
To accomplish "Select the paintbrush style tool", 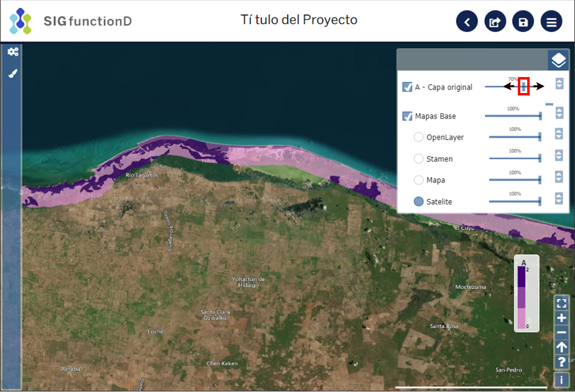I will click(13, 73).
